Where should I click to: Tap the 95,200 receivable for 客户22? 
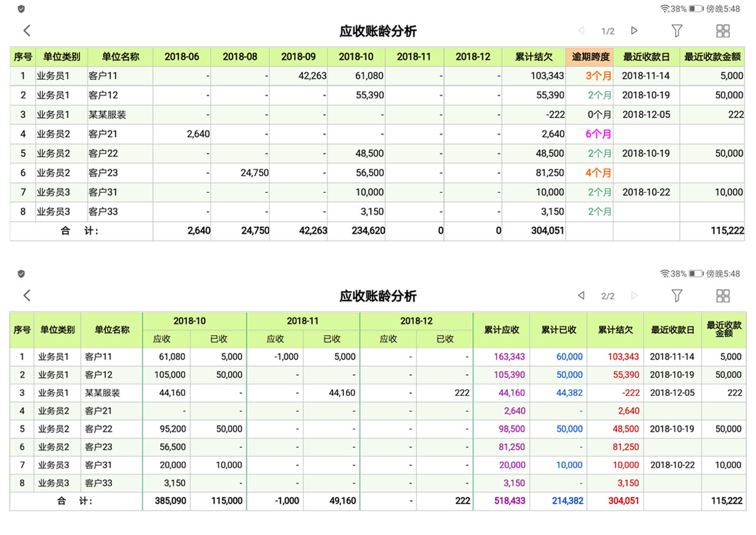(x=172, y=429)
